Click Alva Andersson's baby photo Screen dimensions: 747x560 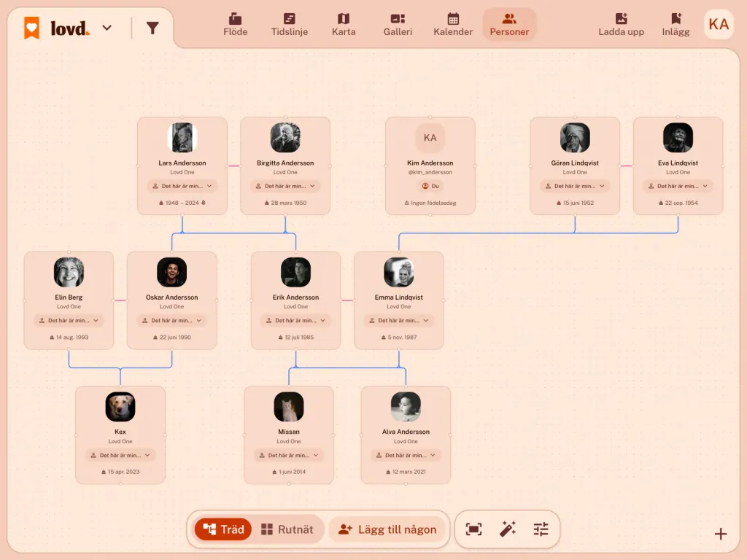[406, 407]
